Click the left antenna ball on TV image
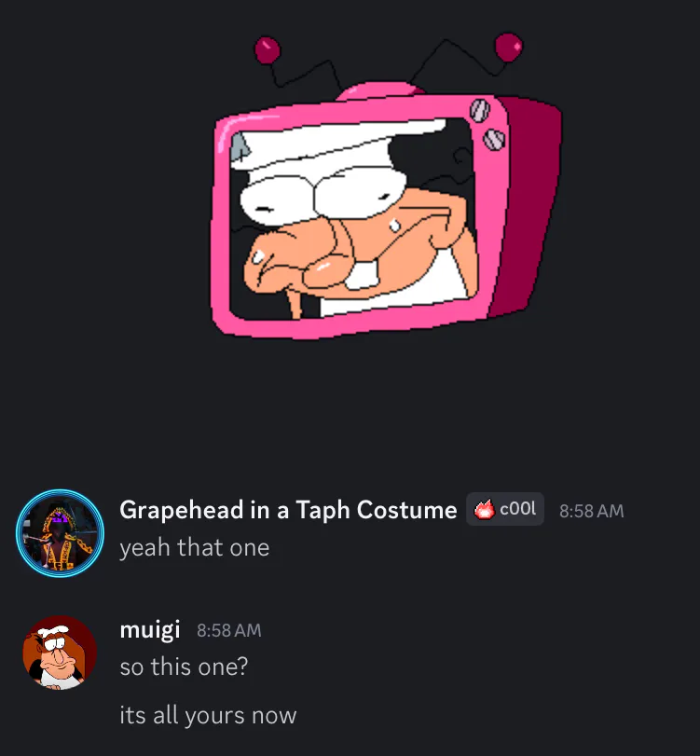This screenshot has height=756, width=700. point(268,50)
